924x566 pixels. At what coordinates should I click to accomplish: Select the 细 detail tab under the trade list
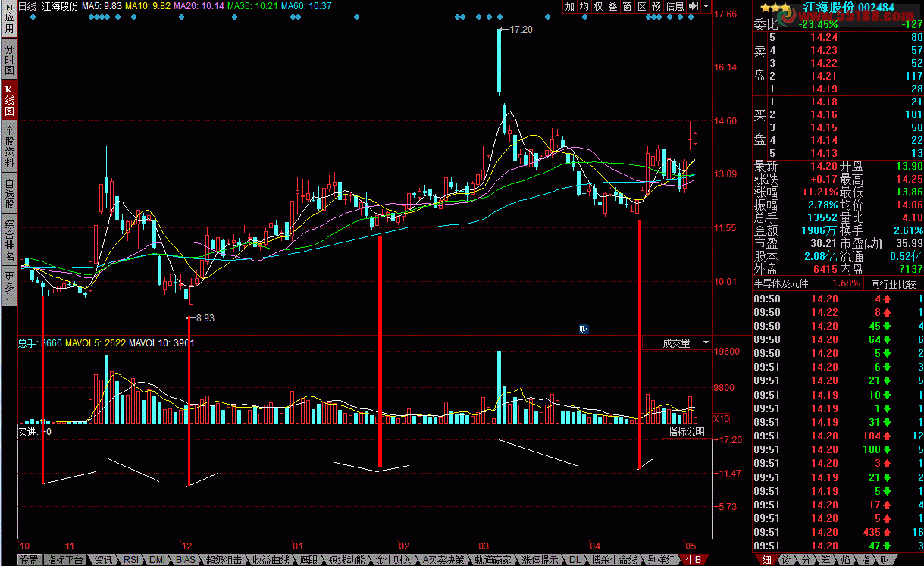(x=766, y=560)
